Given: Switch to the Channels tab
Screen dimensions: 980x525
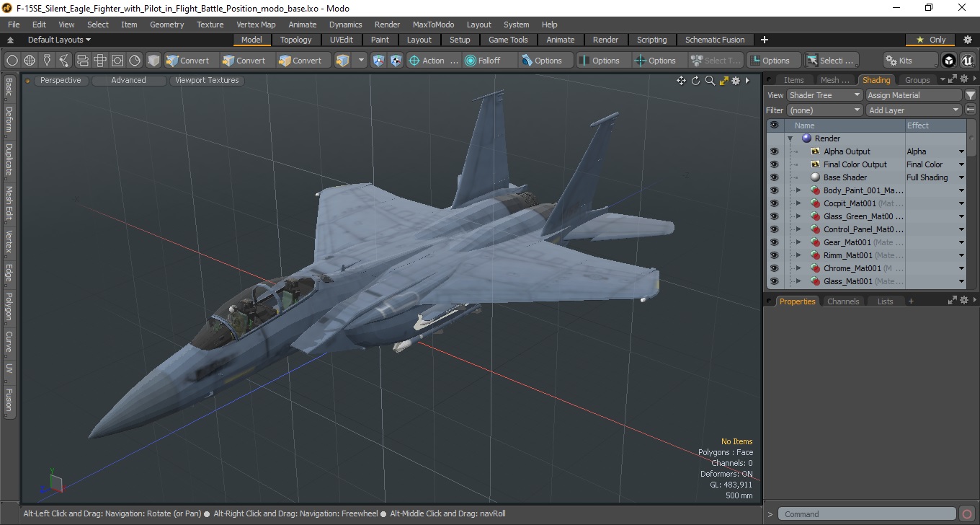Looking at the screenshot, I should 843,301.
